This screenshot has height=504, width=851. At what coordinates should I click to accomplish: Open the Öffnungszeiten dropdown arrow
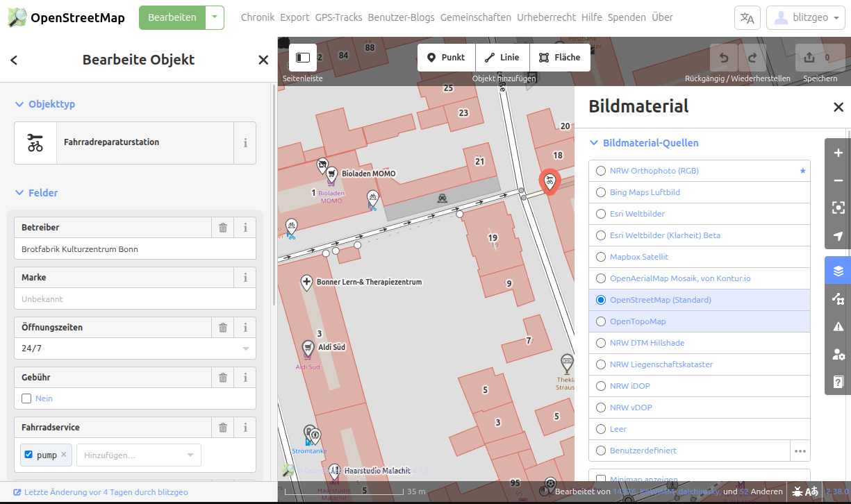pos(246,348)
